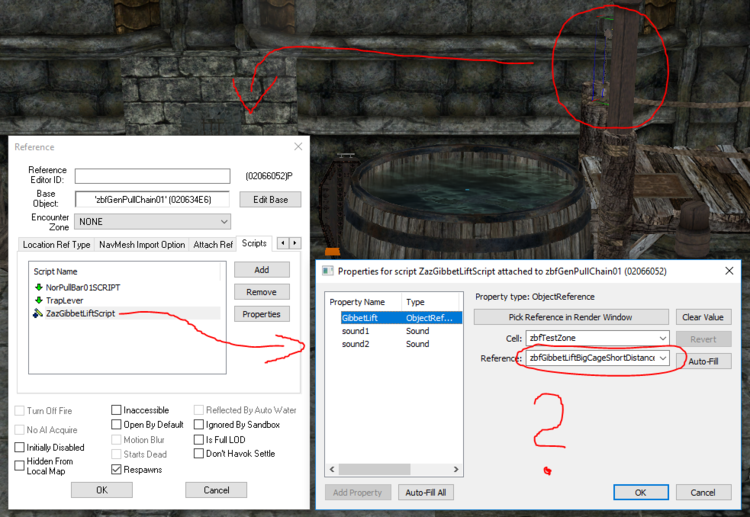The image size is (750, 517).
Task: Click property list scroll right arrow
Action: pos(456,469)
